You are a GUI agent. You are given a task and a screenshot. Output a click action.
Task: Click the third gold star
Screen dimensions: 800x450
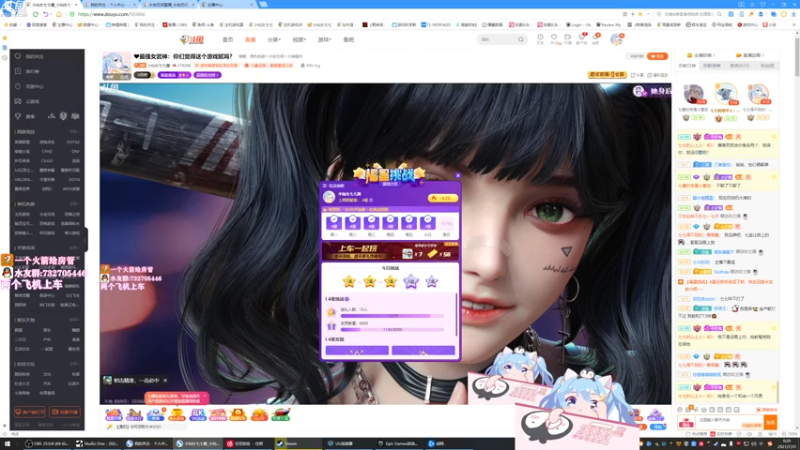390,281
